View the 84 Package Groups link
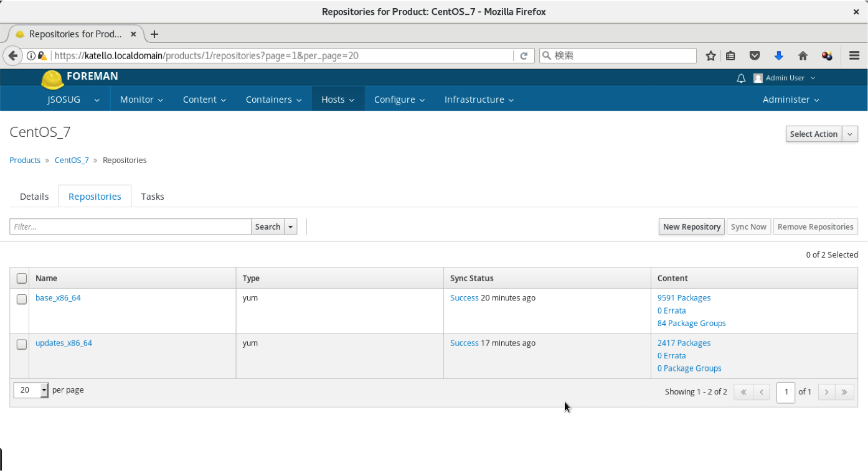868x471 pixels. pos(692,323)
